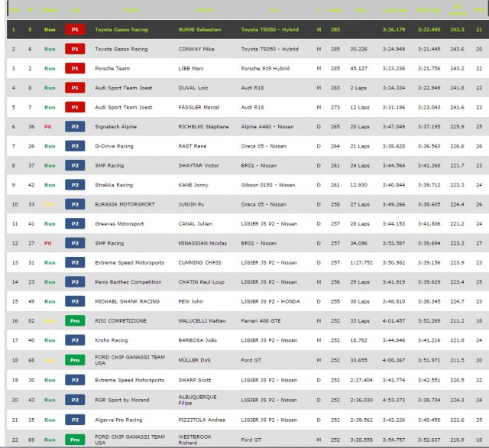Click driver name MÜLLER Dirk

(x=195, y=360)
